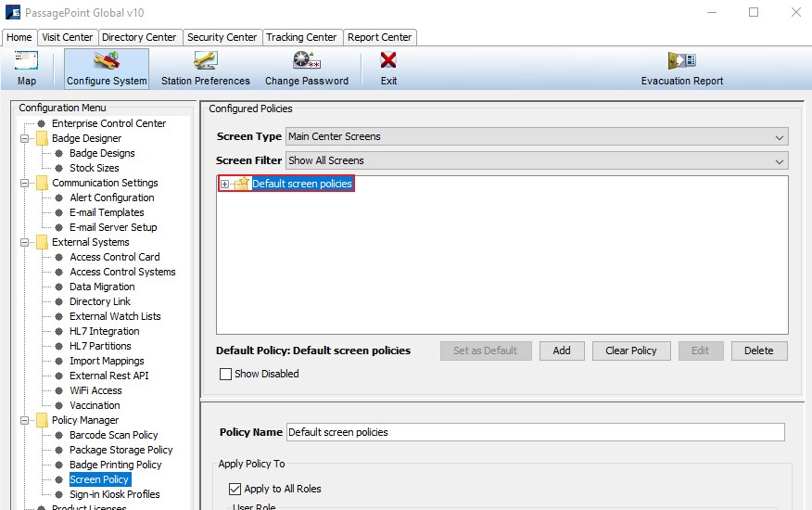812x510 pixels.
Task: Collapse the Policy Manager tree node
Action: pyautogui.click(x=24, y=420)
